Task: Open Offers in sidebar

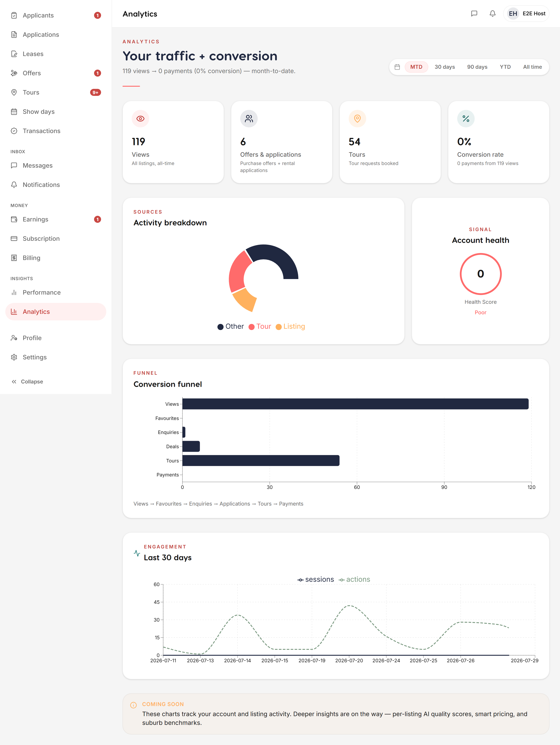Action: coord(56,73)
